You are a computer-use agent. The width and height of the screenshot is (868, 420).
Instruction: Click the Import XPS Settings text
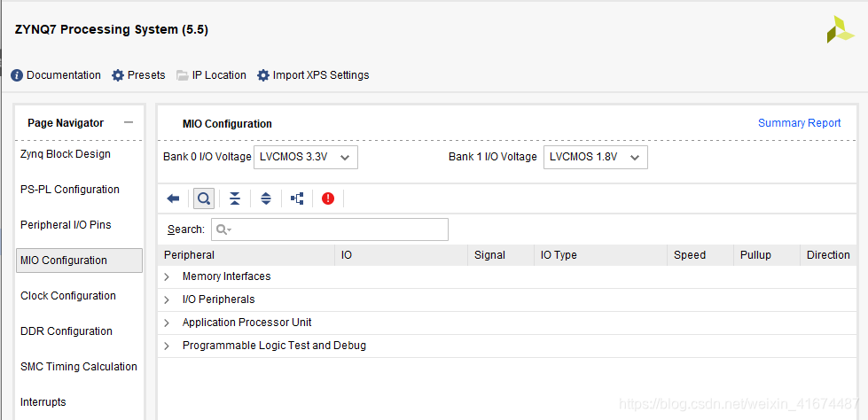[x=321, y=75]
